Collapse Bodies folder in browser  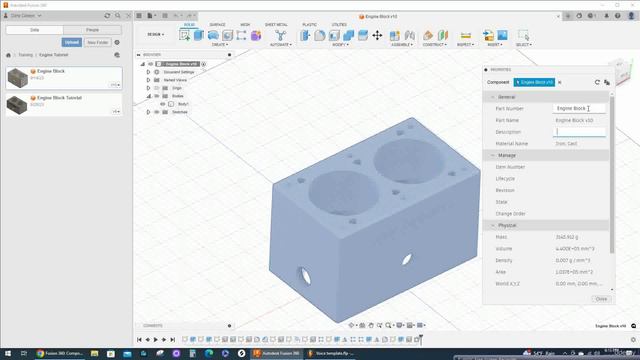click(149, 96)
